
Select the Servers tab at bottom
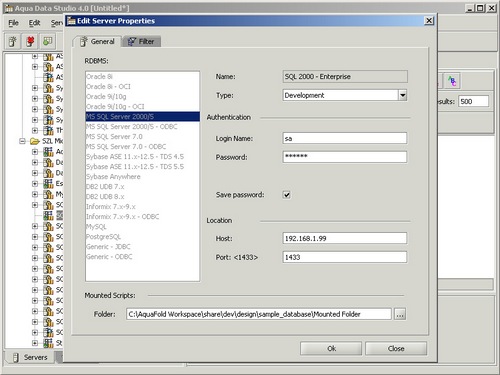pos(30,358)
